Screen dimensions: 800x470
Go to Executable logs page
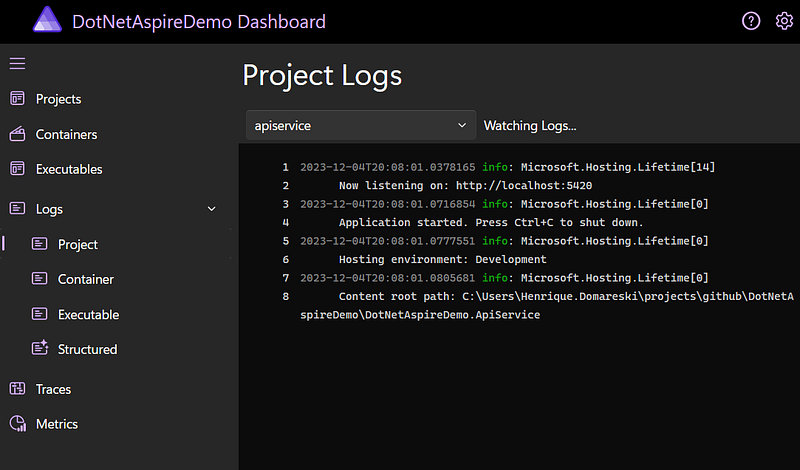pos(88,314)
